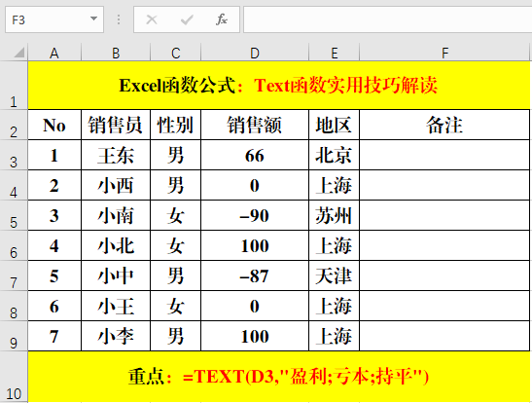Viewport: 532px width, 403px height.
Task: Open the Insert Function fx dialog
Action: click(x=222, y=19)
